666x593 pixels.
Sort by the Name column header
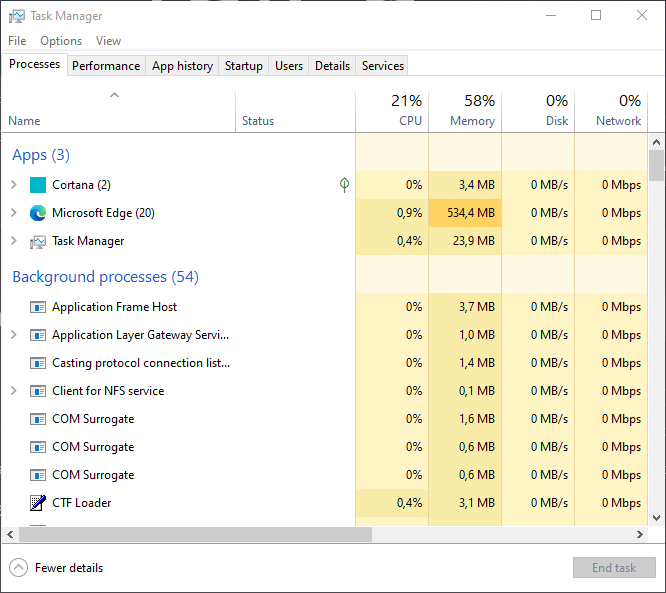tap(119, 111)
